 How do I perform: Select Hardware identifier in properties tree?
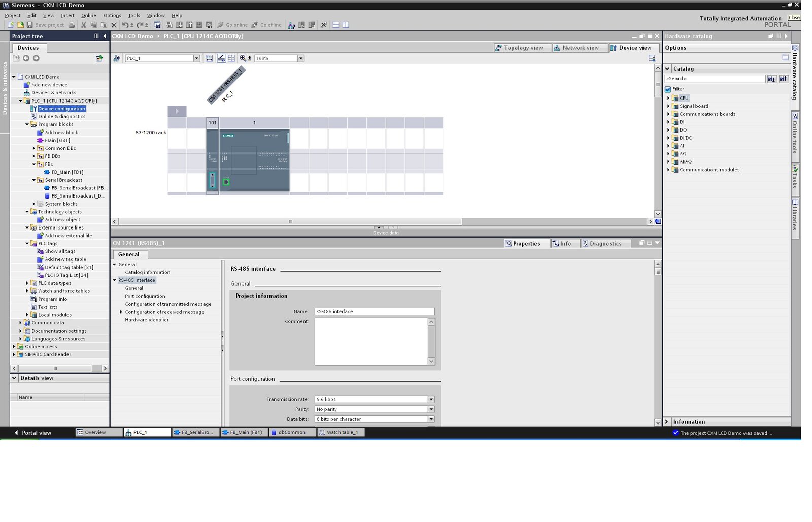[x=147, y=320]
